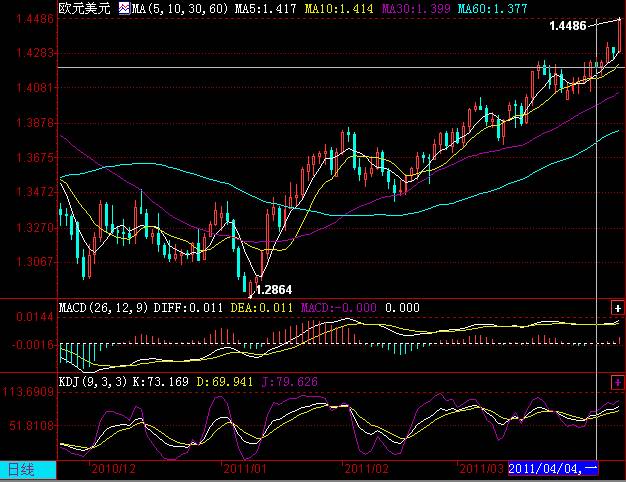Click the 欧元美元 symbol title
Image resolution: width=626 pixels, height=482 pixels.
coord(84,8)
